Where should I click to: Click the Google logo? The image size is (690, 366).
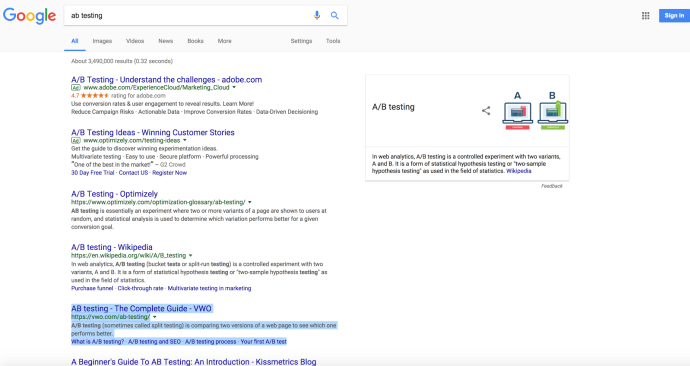coord(29,16)
